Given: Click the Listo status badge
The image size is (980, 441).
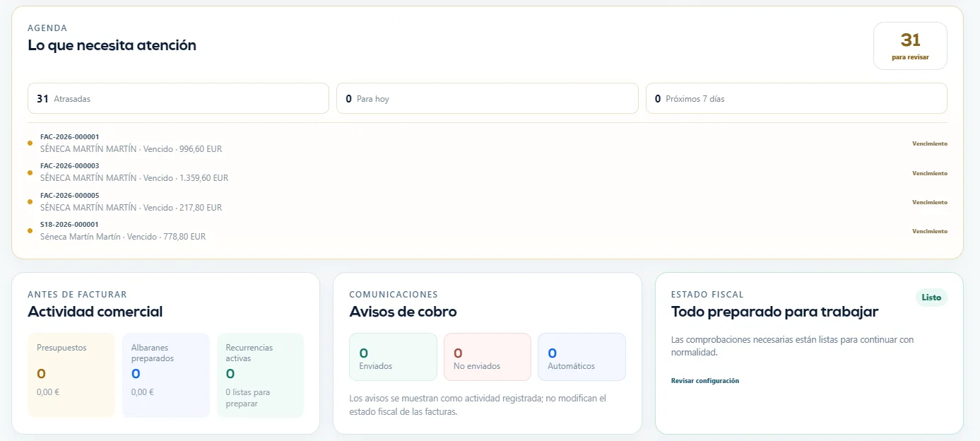Looking at the screenshot, I should [x=931, y=298].
